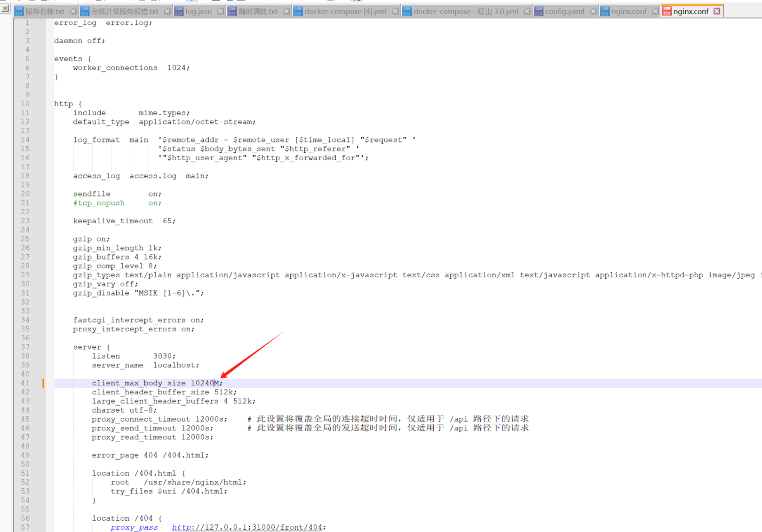Open the config.yaml tab

tap(565, 11)
